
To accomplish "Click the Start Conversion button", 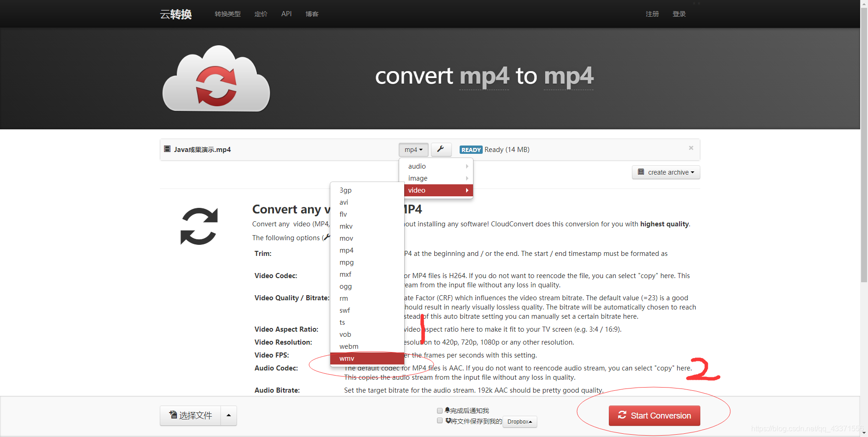I will point(654,415).
